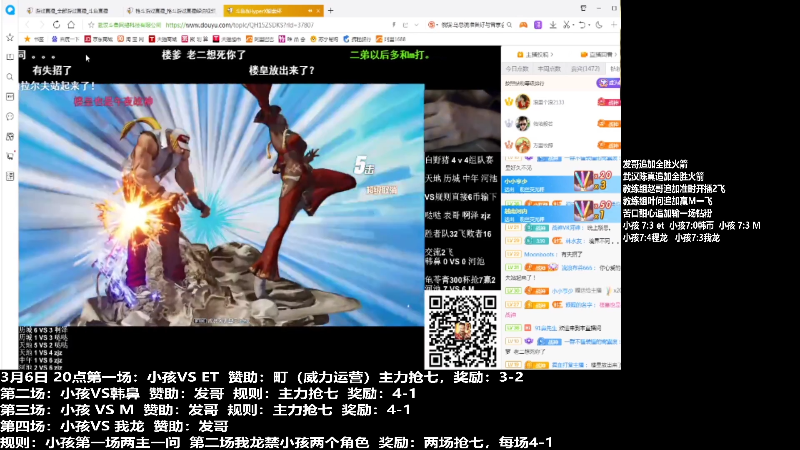
Task: Open the browser logo icon in the sidebar top
Action: click(x=10, y=10)
